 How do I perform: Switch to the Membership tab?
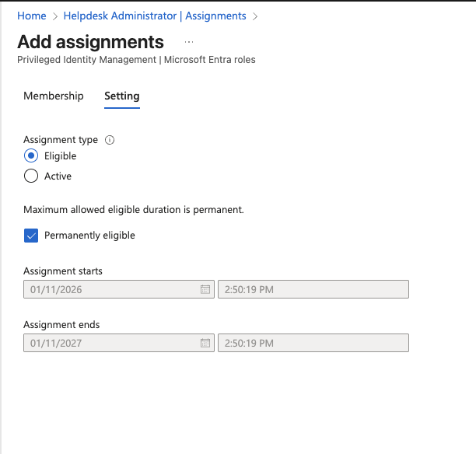coord(54,96)
